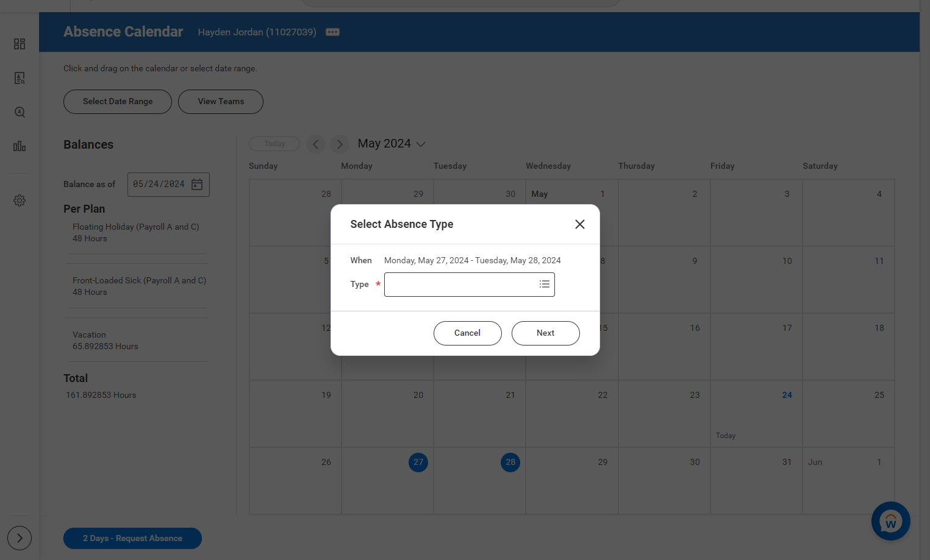Click the 161.892853 Hours total
Image resolution: width=930 pixels, height=560 pixels.
click(101, 395)
